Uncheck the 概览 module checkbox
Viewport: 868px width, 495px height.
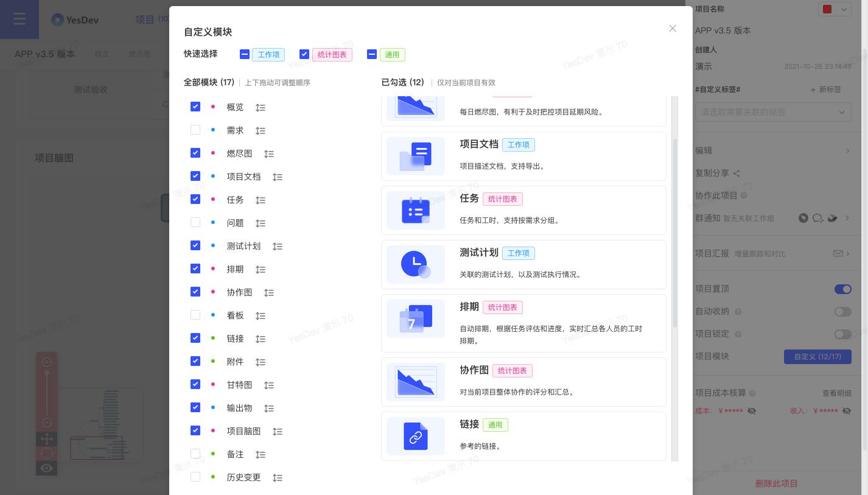[x=195, y=107]
